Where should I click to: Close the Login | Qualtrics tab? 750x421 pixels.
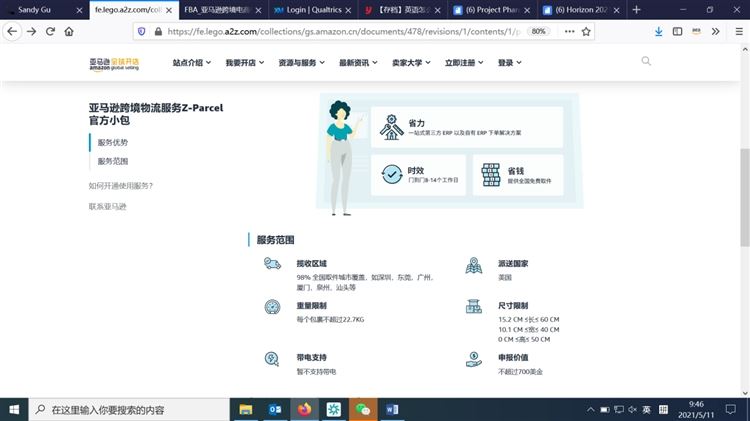tap(348, 10)
